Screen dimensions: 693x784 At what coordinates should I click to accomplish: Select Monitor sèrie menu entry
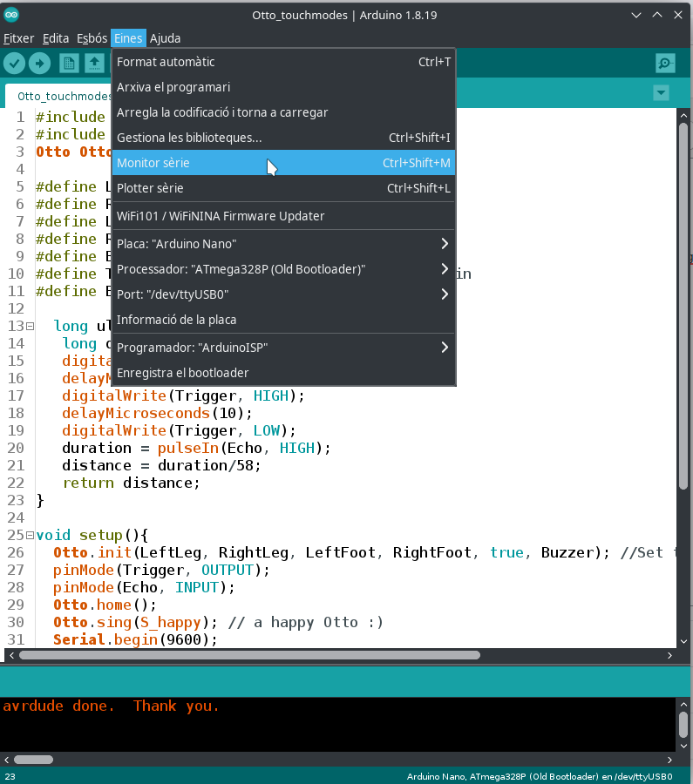click(x=153, y=163)
